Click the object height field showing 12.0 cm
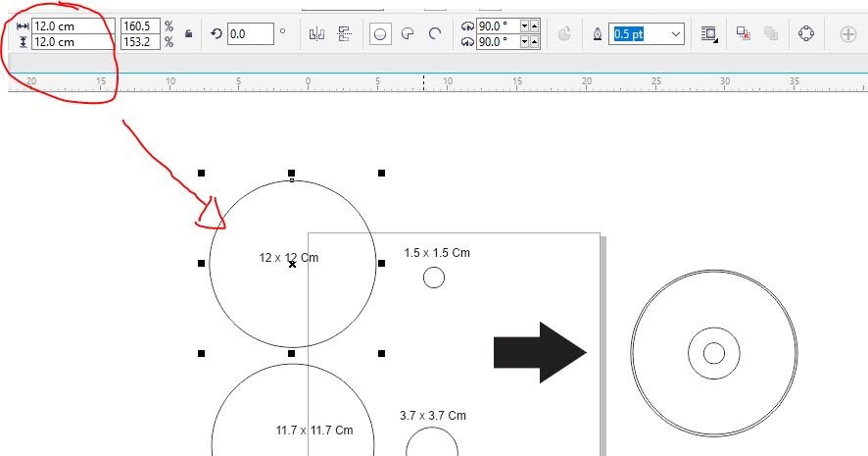 pyautogui.click(x=73, y=41)
